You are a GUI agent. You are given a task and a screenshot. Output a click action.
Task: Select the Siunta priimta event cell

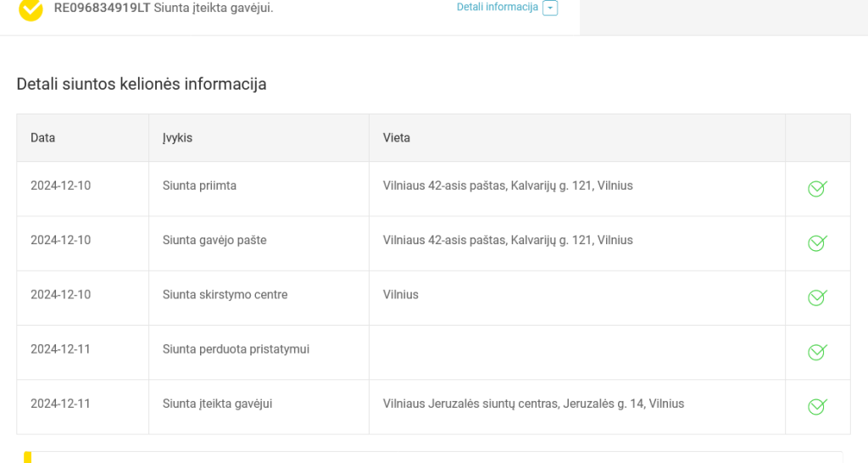[x=259, y=189]
